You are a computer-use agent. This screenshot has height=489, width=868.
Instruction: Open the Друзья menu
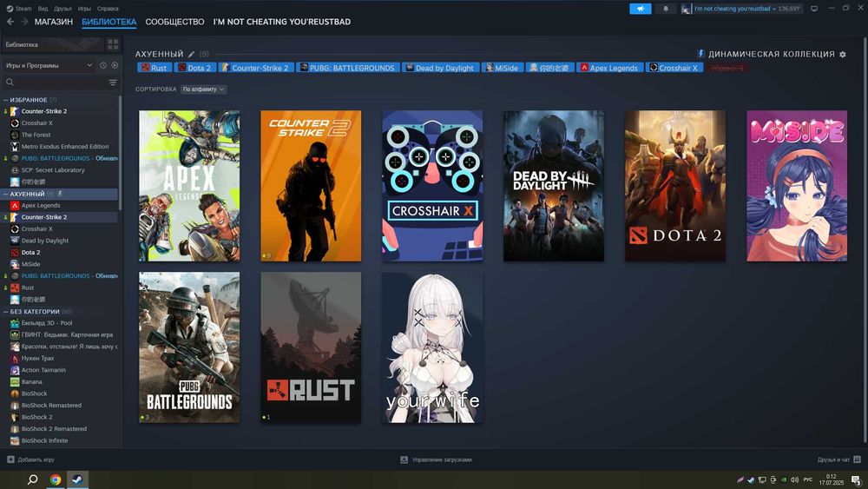click(62, 9)
